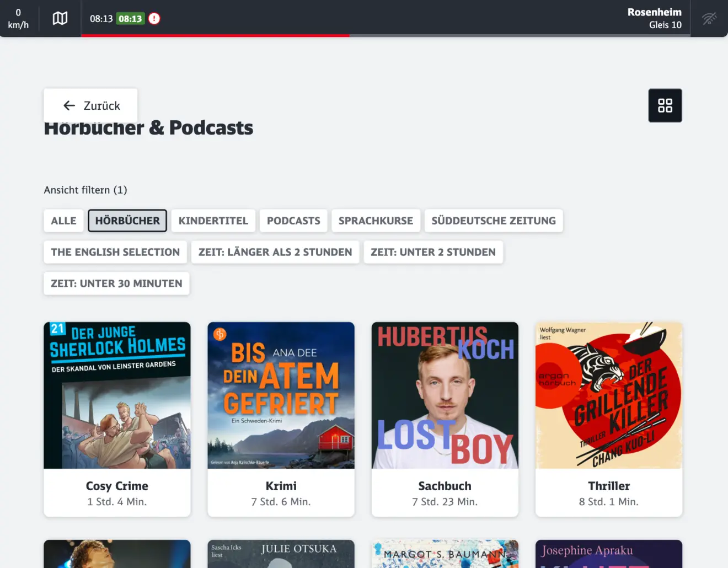Choose THE ENGLISH SELECTION filter

115,252
